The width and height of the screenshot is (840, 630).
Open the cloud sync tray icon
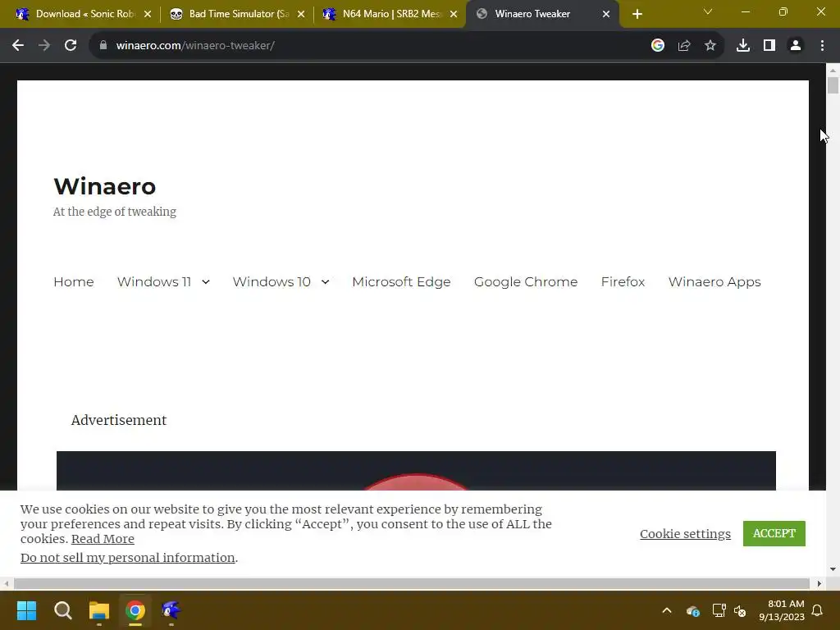[692, 610]
